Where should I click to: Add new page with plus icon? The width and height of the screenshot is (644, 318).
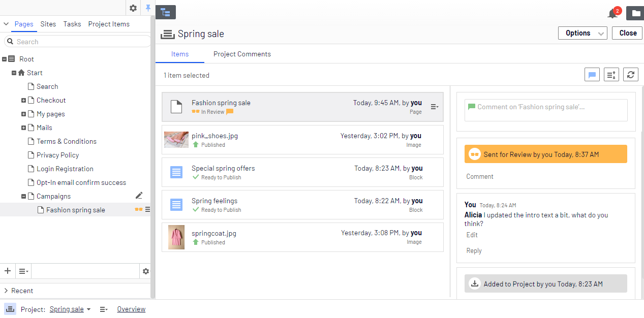(x=8, y=271)
